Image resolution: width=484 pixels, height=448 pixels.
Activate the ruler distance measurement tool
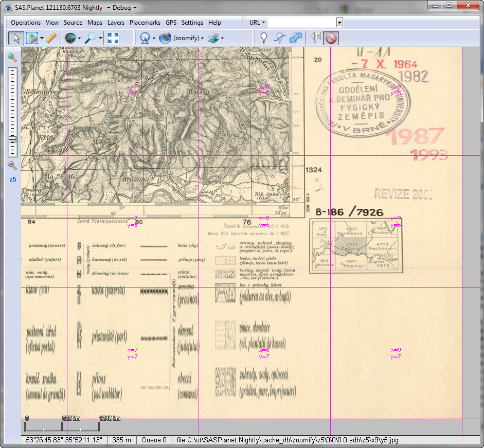(x=51, y=38)
